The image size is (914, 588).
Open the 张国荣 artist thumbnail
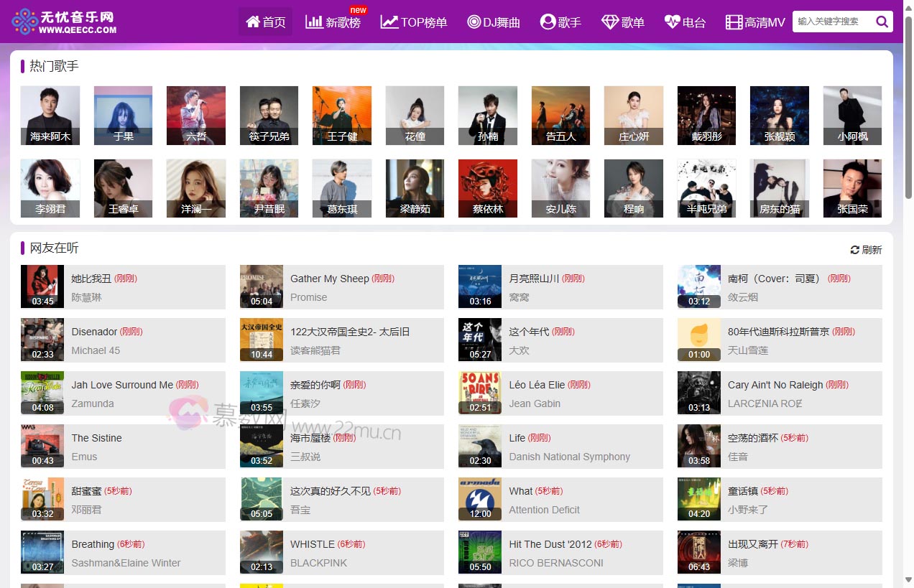click(852, 188)
